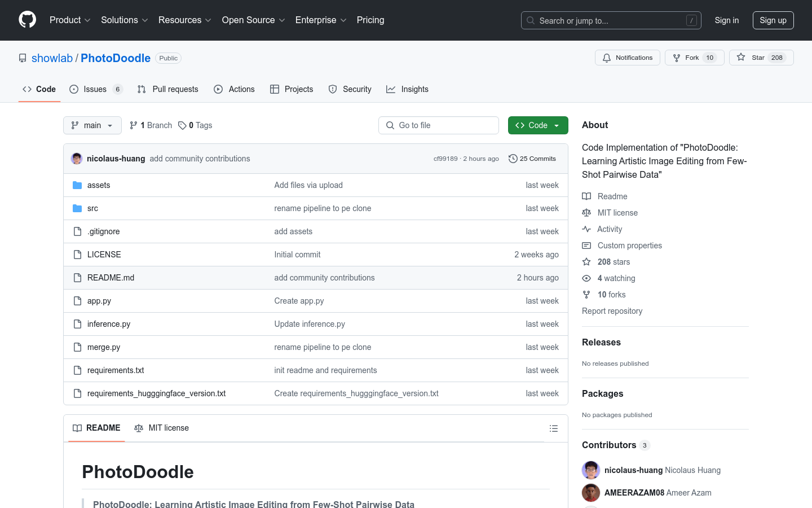Screen dimensions: 812x508
Task: Open the 25 Commits link
Action: [532, 159]
